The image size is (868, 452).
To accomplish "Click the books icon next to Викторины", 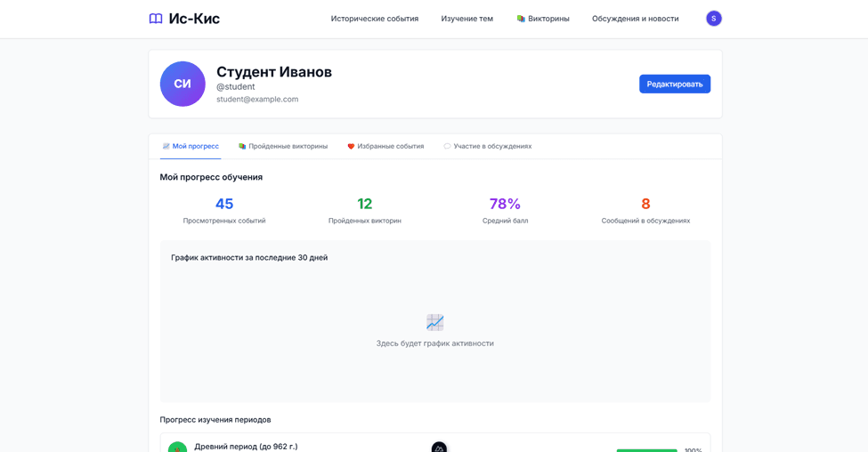I will point(521,19).
